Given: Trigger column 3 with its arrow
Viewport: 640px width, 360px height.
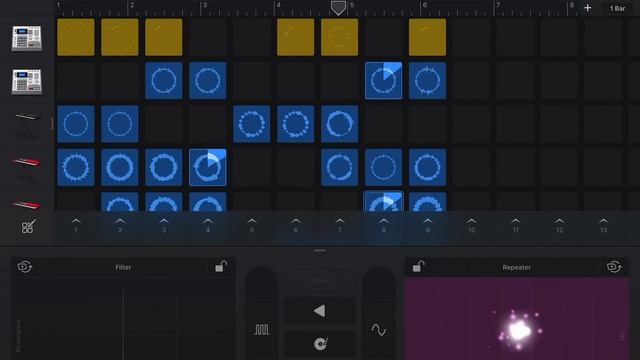Looking at the screenshot, I should pos(164,225).
